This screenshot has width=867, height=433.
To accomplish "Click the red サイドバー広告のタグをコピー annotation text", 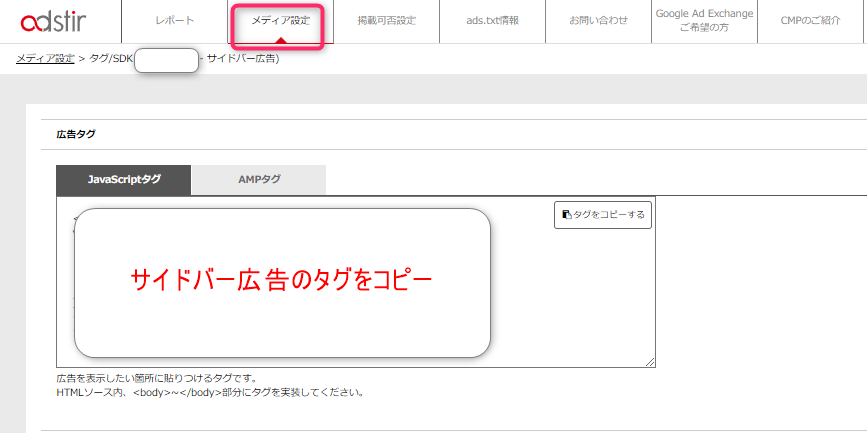I will (x=282, y=280).
